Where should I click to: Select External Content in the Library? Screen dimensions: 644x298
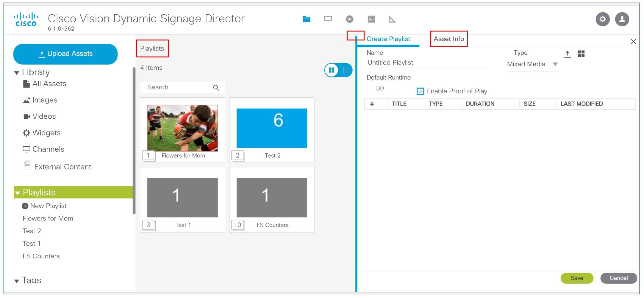point(57,167)
